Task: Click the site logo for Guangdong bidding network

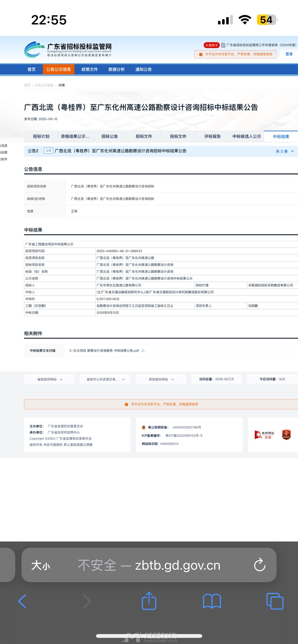Action: (68, 50)
